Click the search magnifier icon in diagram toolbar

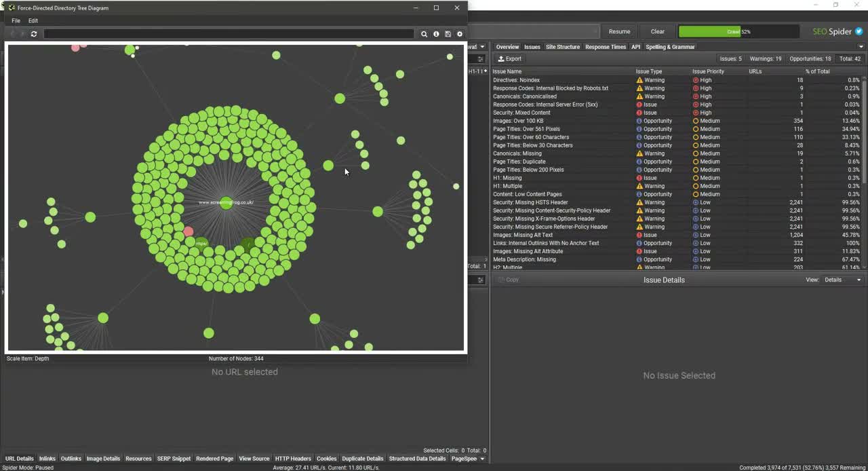tap(424, 34)
